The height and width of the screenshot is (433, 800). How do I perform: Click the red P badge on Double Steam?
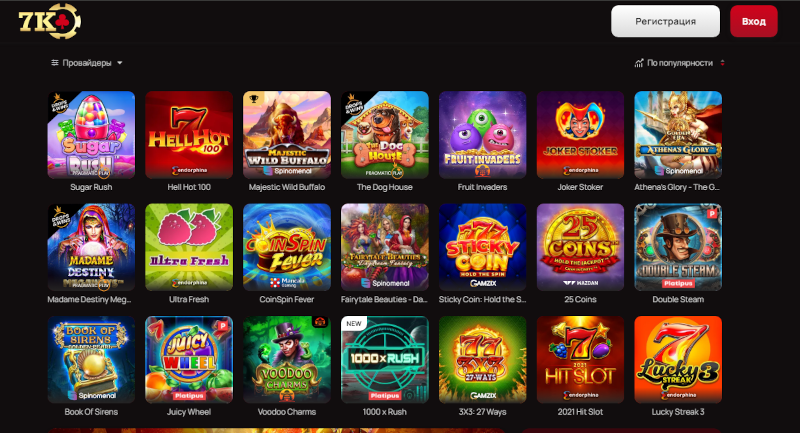click(712, 214)
